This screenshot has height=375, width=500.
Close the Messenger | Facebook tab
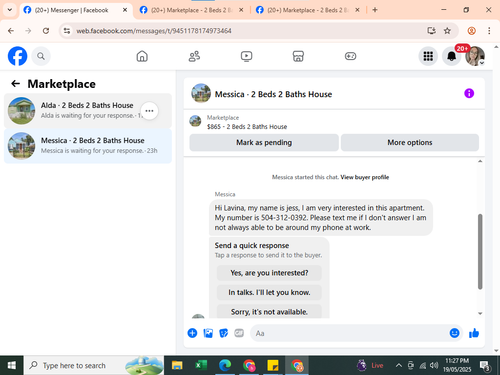click(x=125, y=10)
